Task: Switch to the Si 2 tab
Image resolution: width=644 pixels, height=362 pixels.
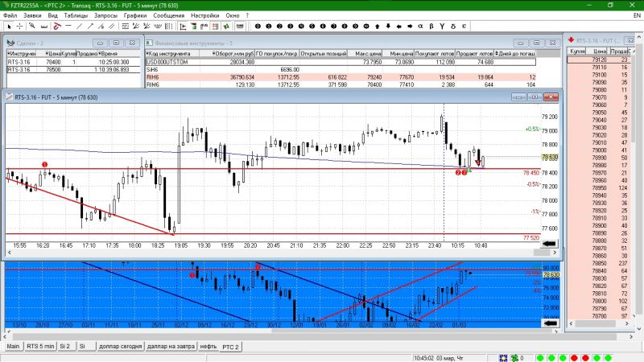Action: click(x=65, y=347)
